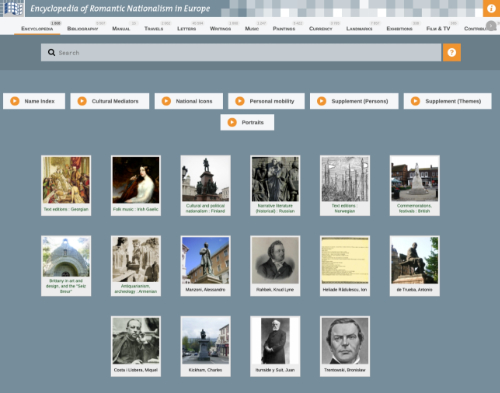Click Encyclopedia of Romantic Nationalism title
Screen dimensions: 500x393
tap(120, 8)
